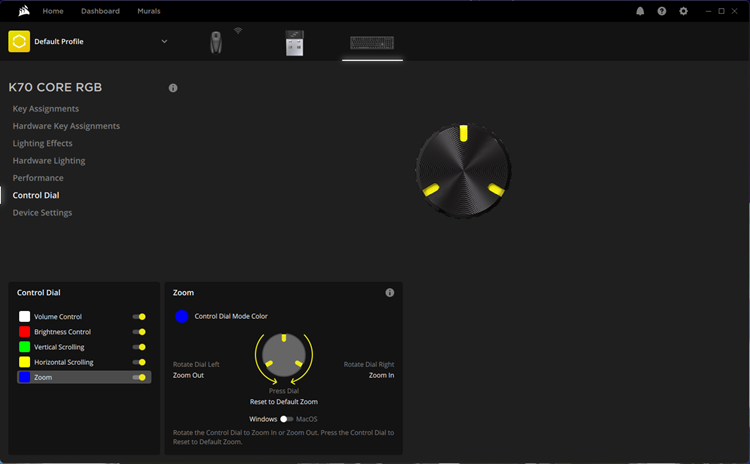This screenshot has height=464, width=750.
Task: Select Volume Control dial mode
Action: point(84,317)
